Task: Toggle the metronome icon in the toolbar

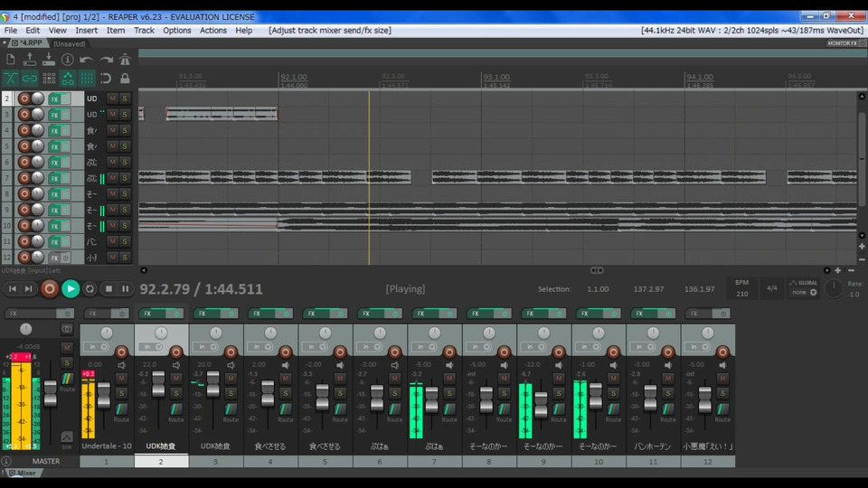Action: (x=125, y=60)
